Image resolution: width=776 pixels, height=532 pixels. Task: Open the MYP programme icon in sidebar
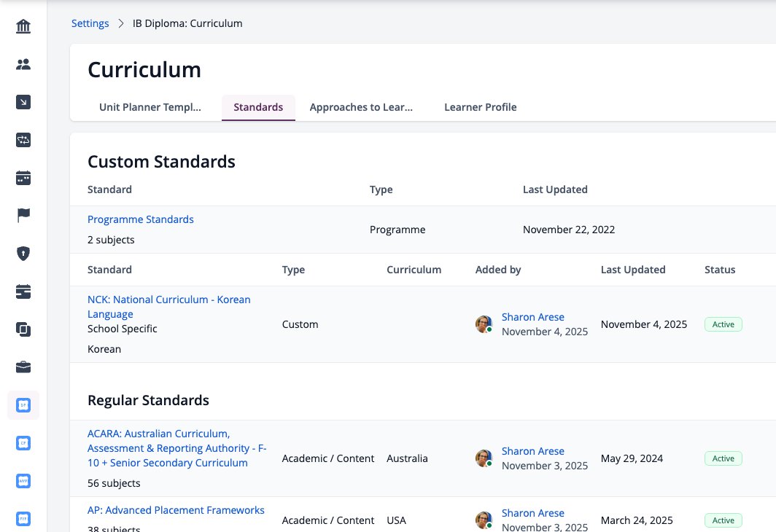23,481
